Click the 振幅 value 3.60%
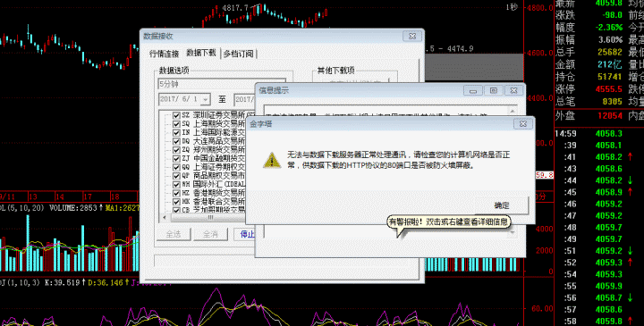The height and width of the screenshot is (326, 644). tap(610, 40)
